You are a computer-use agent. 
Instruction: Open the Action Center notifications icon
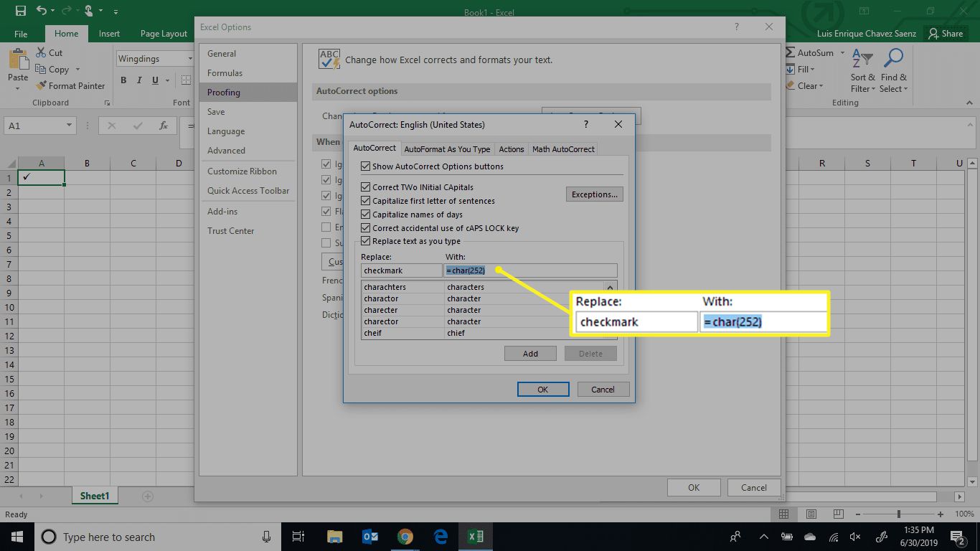957,537
